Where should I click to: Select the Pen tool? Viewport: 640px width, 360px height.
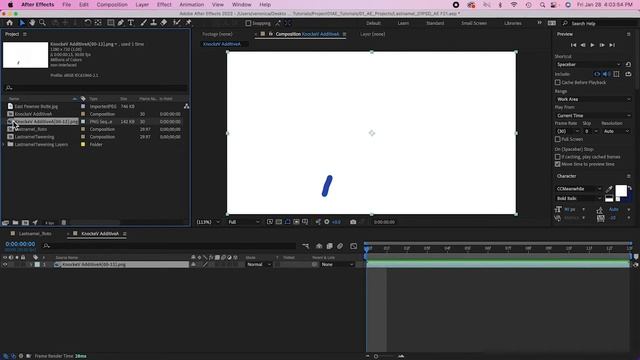coord(121,23)
